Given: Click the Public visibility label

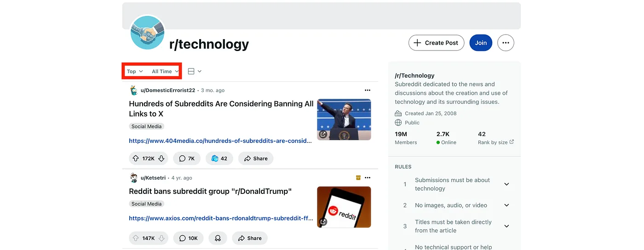Looking at the screenshot, I should click(412, 123).
